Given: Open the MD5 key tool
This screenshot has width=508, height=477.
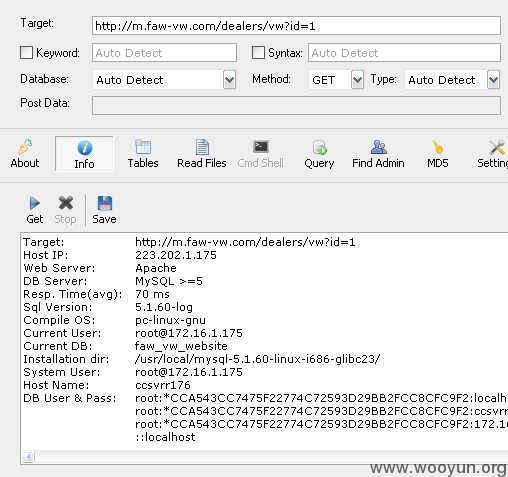Looking at the screenshot, I should coord(438,154).
